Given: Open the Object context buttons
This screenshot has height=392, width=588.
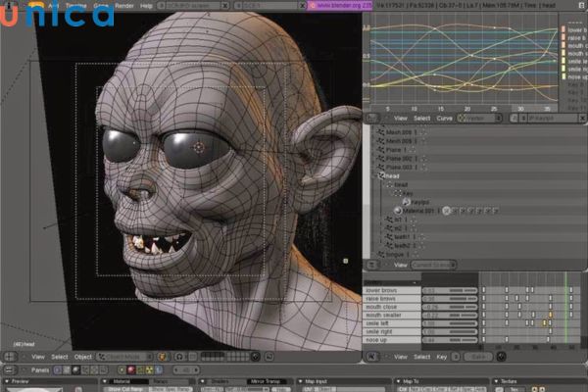Looking at the screenshot, I should tap(85, 370).
